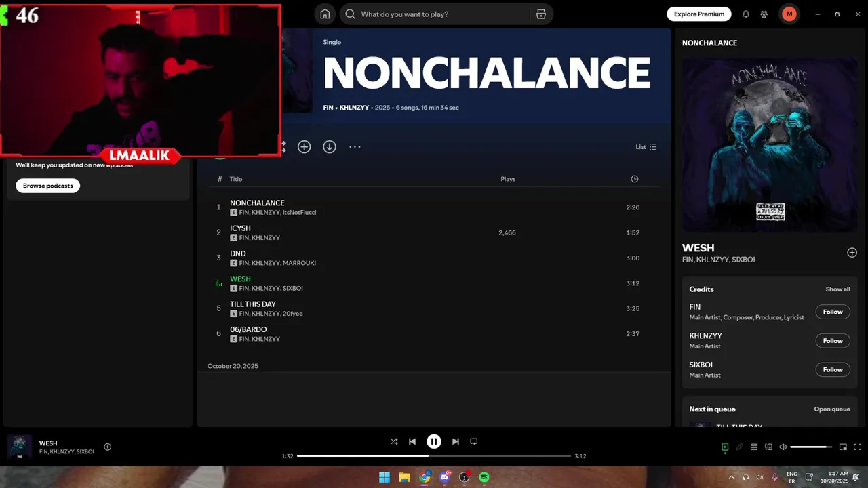
Task: Click the Explore Premium button
Action: [x=699, y=14]
